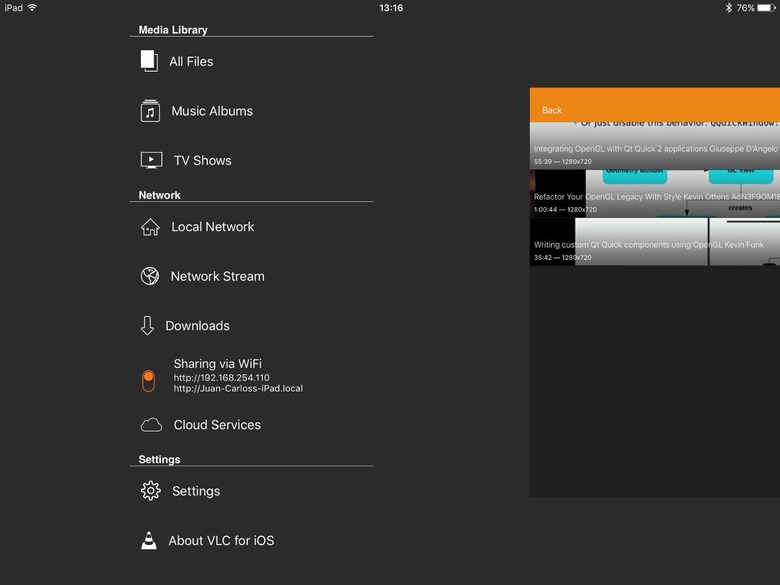Open About VLC for iOS label
Viewport: 780px width, 585px height.
coord(221,541)
